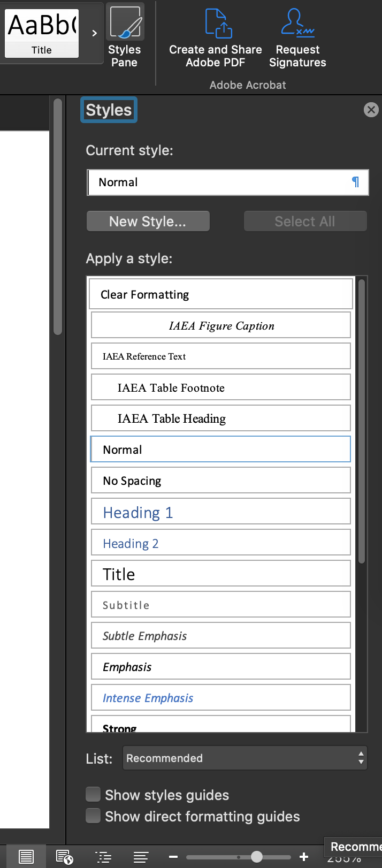Viewport: 382px width, 868px height.
Task: Enable Show direct formatting guides
Action: [93, 816]
